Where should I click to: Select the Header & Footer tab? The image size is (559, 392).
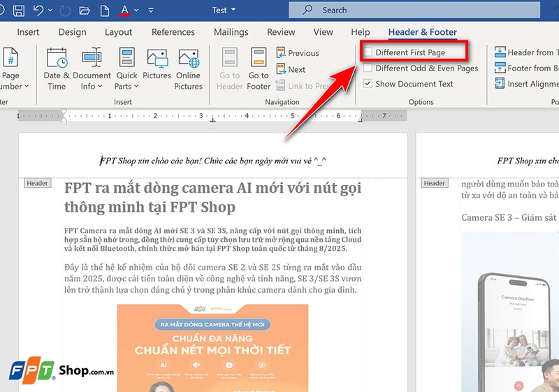click(423, 32)
